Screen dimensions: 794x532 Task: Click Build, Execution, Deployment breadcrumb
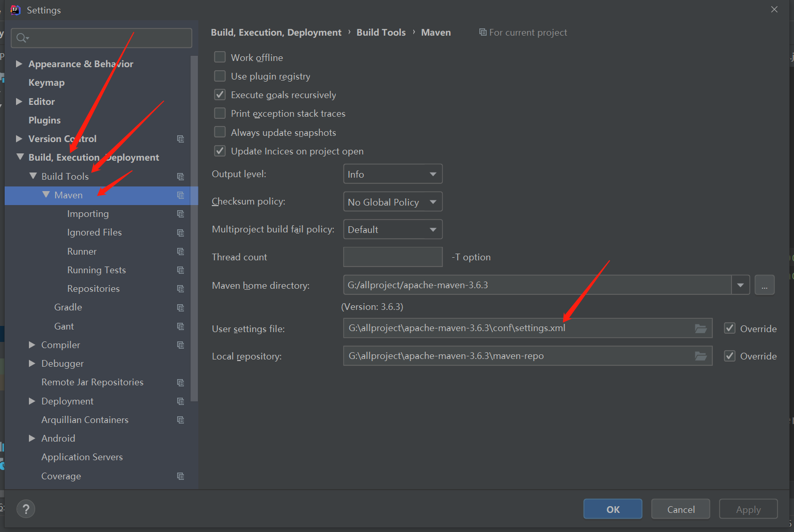[x=276, y=32]
